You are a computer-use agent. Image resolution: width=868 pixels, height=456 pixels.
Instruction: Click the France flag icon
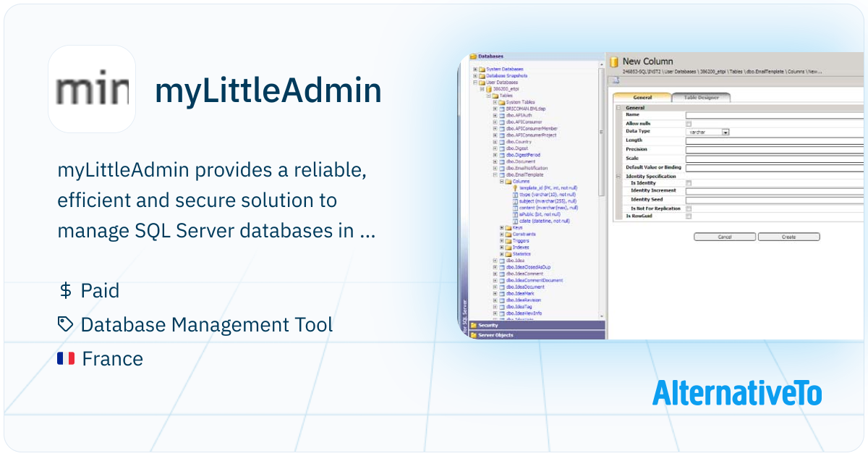pyautogui.click(x=66, y=358)
